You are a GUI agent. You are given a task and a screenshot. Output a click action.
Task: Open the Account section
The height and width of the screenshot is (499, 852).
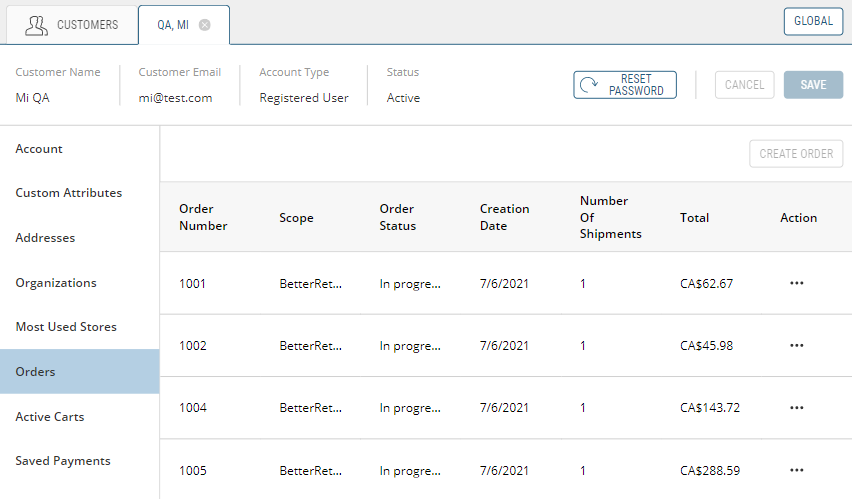coord(39,149)
